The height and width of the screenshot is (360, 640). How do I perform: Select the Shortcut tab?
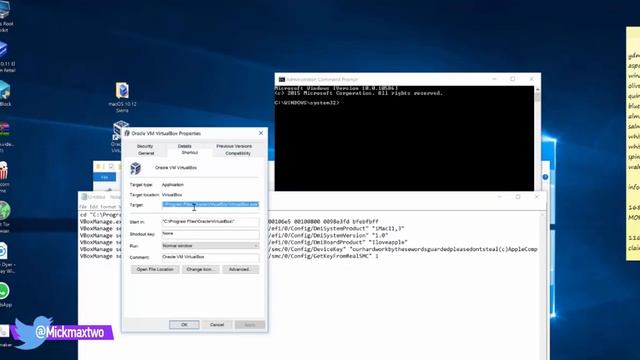pos(190,153)
